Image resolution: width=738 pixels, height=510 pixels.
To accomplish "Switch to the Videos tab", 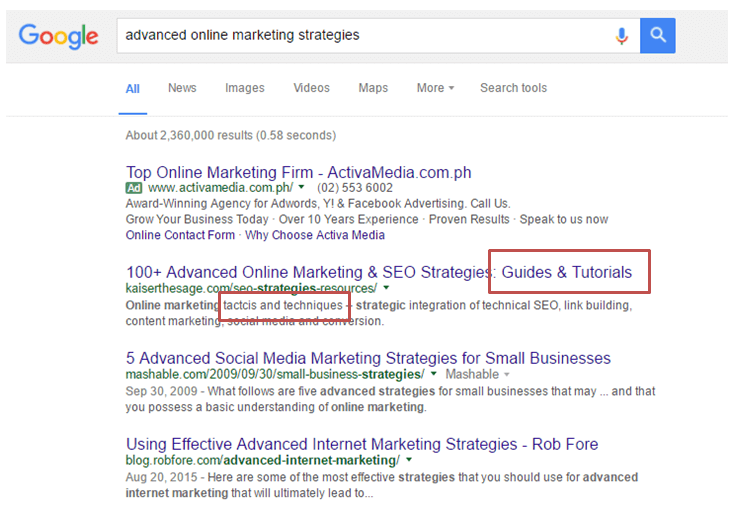I will [312, 88].
